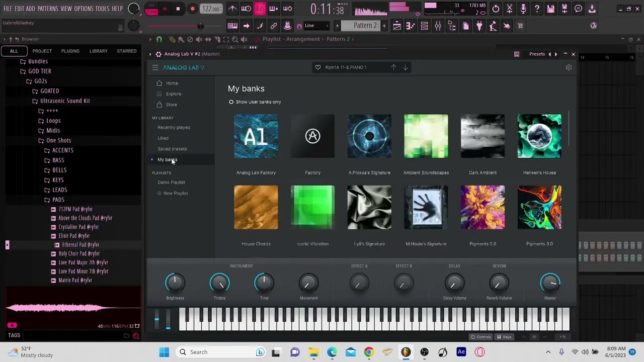Viewport: 644px width, 362px height.
Task: Open the OPTIONS menu
Action: click(84, 9)
